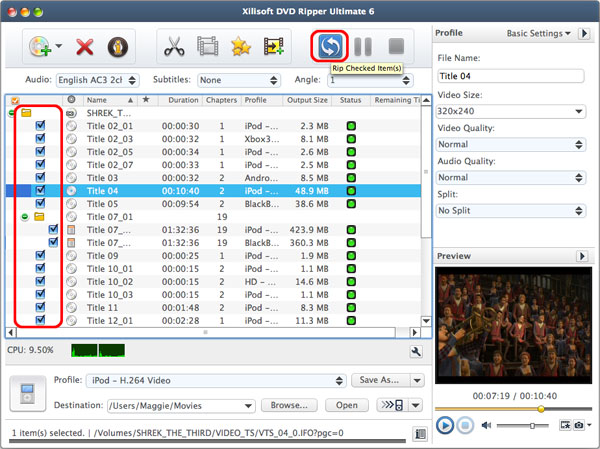This screenshot has width=600, height=449.
Task: Select the Title 10_02 row
Action: point(213,282)
